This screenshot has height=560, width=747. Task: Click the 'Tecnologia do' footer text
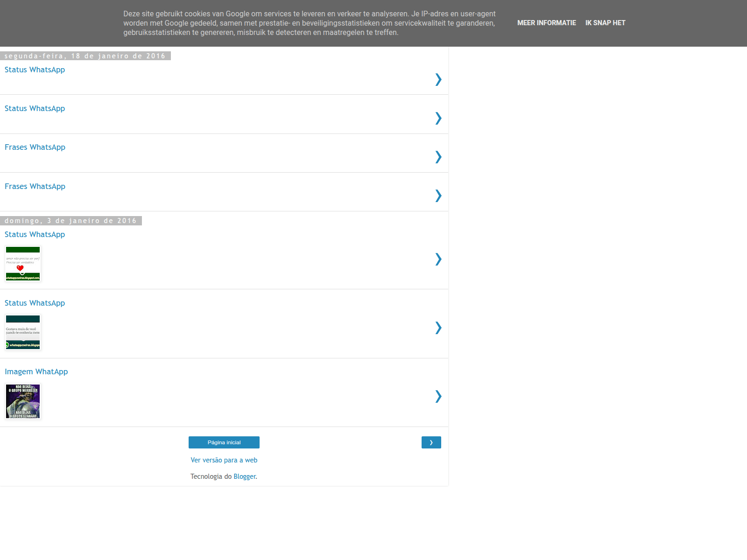pyautogui.click(x=211, y=476)
